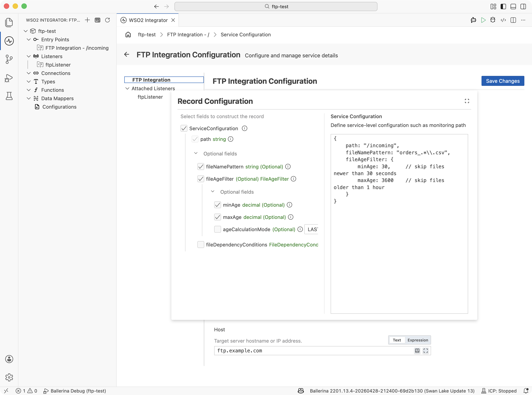Screen dimensions: 532x395
Task: Select the WSO2 Integrator editor tab
Action: tap(148, 20)
